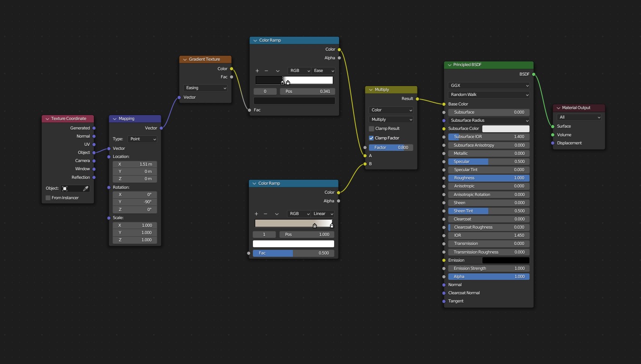
Task: Open the tools chevron menu in the top Color Ramp
Action: (277, 71)
